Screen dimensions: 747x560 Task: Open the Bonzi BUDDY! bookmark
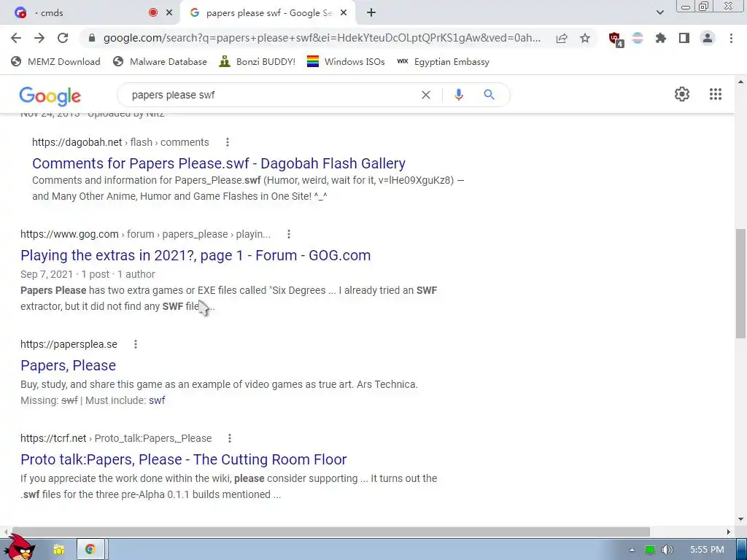(x=258, y=62)
